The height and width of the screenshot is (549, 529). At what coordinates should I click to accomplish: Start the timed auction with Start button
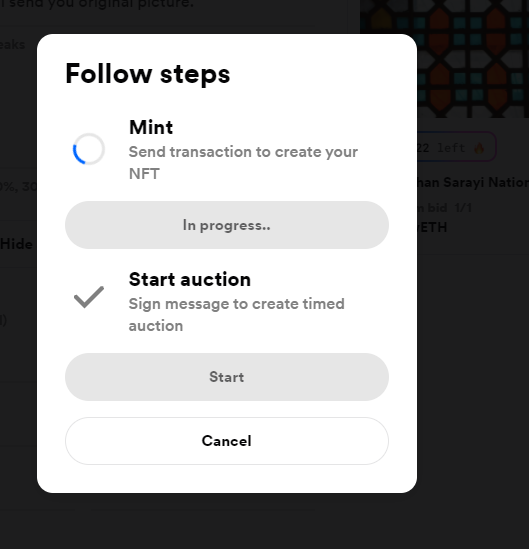pos(227,377)
